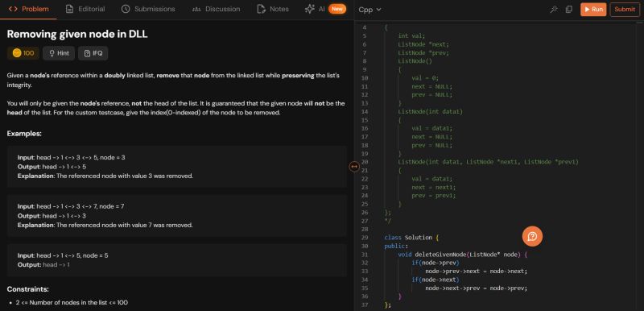Click third example 'node = 5' input line
Screen dimensions: 644x311
coord(63,255)
